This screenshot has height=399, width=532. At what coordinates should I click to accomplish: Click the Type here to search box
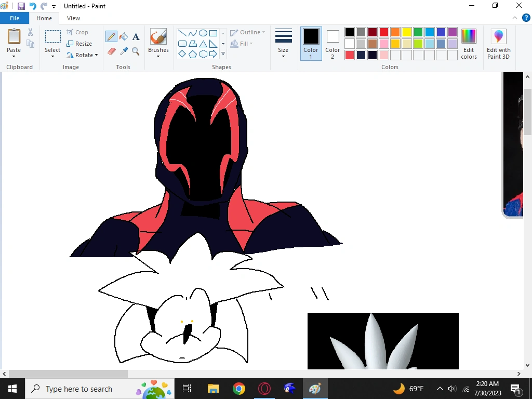click(79, 389)
